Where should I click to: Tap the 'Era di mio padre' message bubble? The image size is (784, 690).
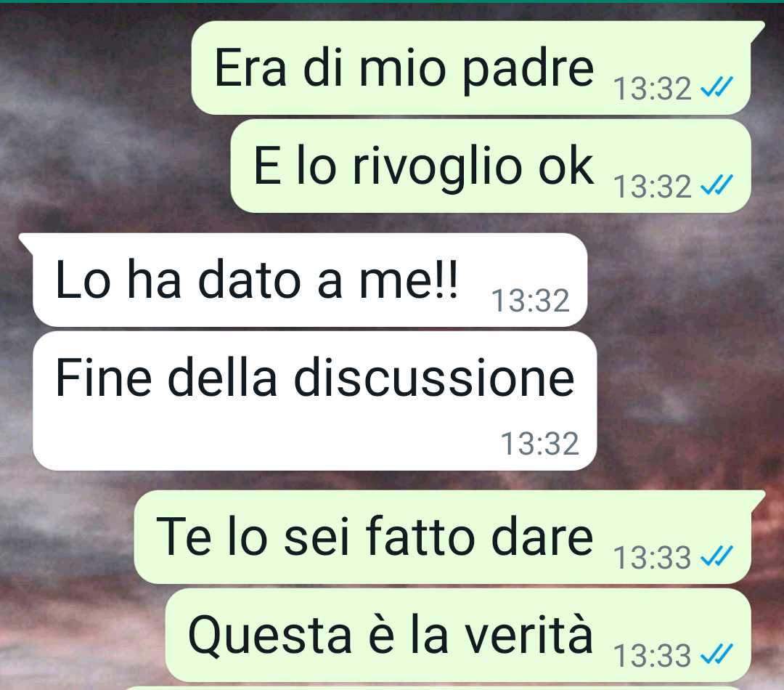pos(478,68)
